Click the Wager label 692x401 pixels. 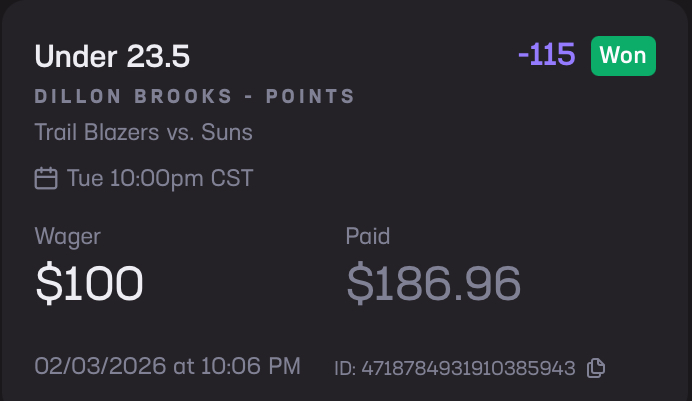pyautogui.click(x=68, y=237)
